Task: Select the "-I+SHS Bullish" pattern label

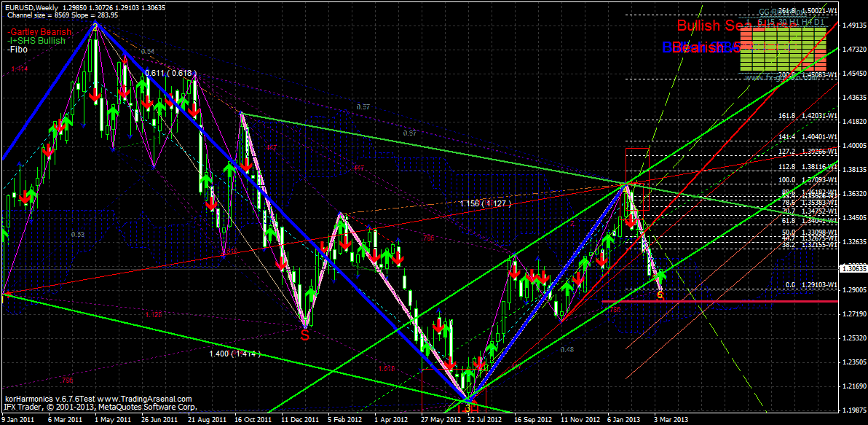Action: click(36, 40)
